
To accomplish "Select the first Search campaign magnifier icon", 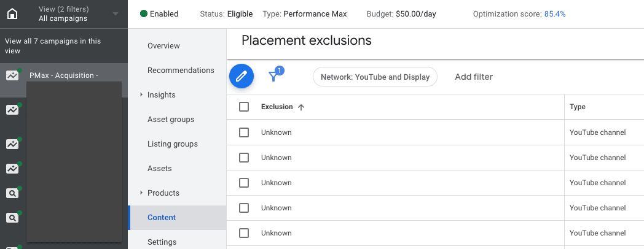I will [x=12, y=193].
